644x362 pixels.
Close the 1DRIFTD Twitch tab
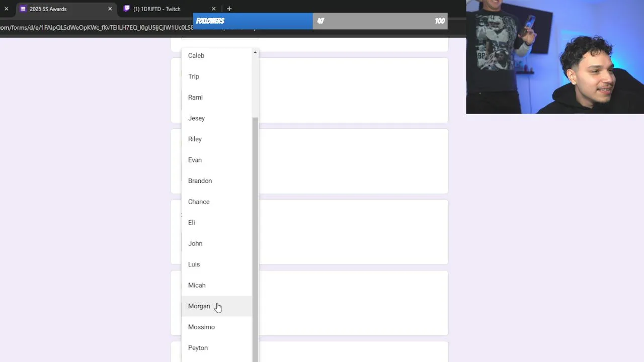[213, 9]
